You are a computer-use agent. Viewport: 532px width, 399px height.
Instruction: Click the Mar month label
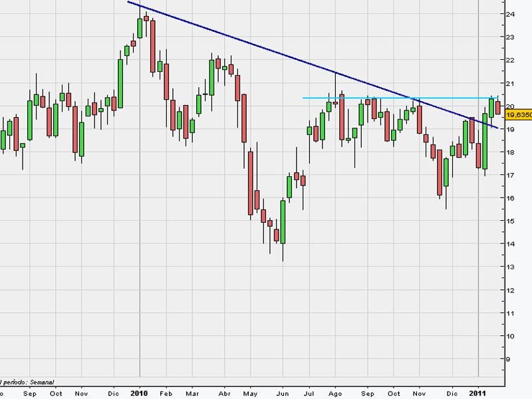click(192, 394)
